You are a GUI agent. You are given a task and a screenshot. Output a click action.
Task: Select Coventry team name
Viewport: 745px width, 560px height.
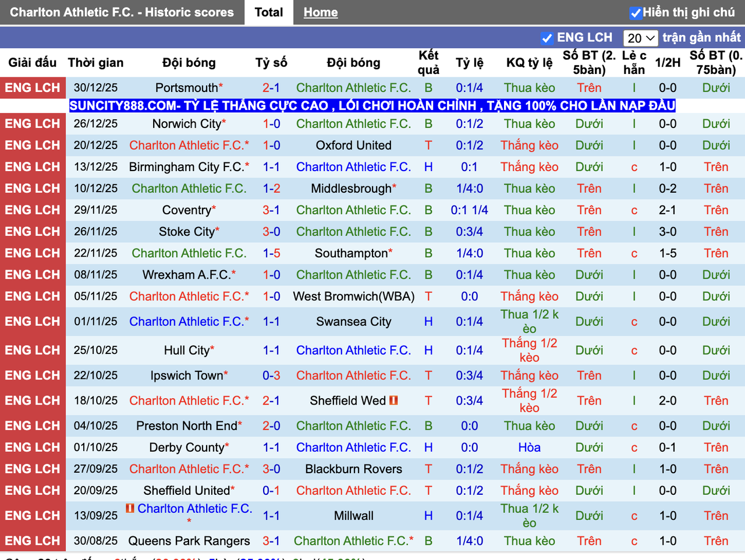(x=187, y=210)
